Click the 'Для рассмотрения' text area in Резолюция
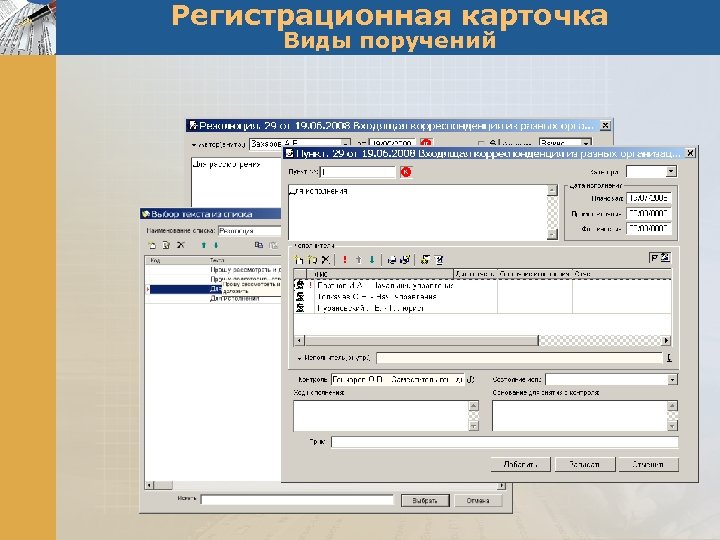The width and height of the screenshot is (720, 540). [x=236, y=182]
